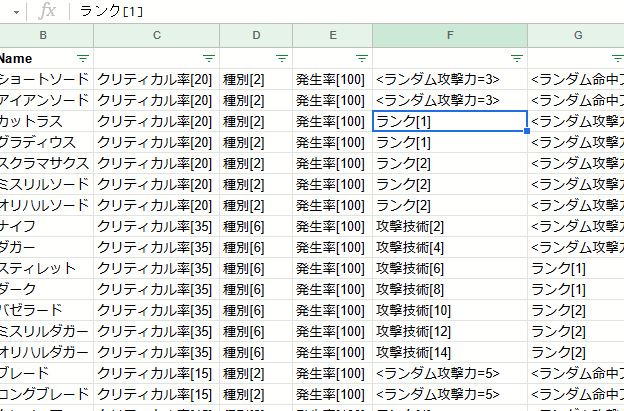Screen dimensions: 624x411
Task: Select column E header
Action: click(x=333, y=35)
